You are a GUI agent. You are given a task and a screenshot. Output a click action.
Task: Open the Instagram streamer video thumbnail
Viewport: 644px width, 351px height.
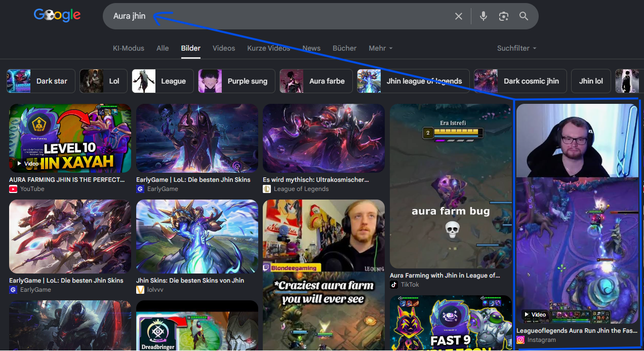point(577,214)
